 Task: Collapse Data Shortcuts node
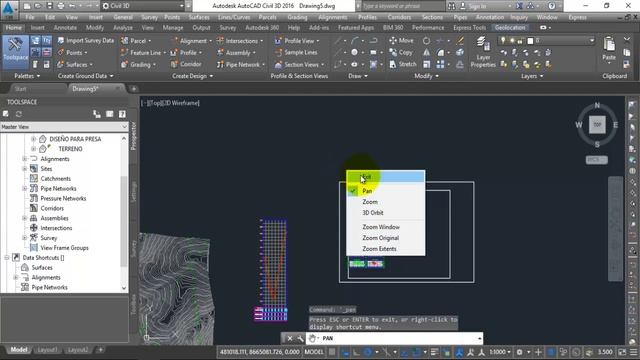tap(7, 258)
